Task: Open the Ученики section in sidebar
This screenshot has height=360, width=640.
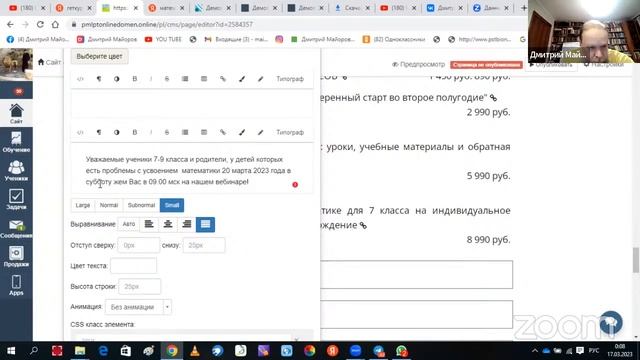Action: [x=16, y=171]
